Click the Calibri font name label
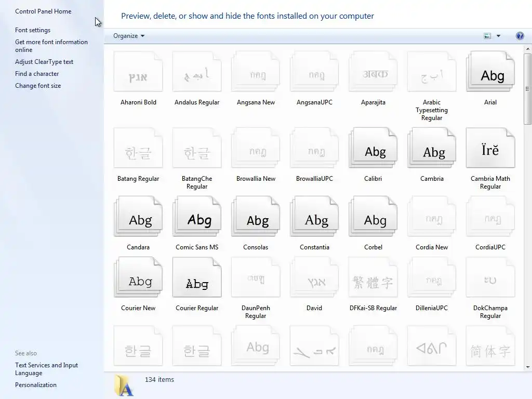The image size is (532, 399). (x=373, y=179)
